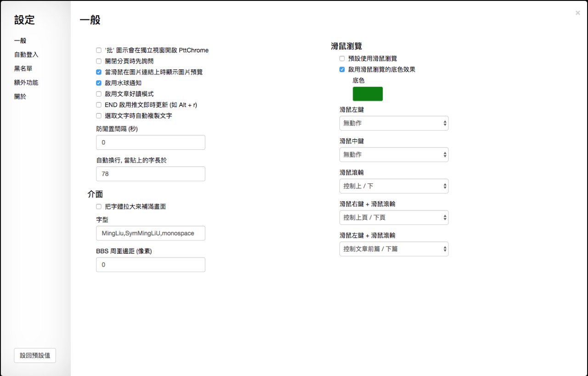Disable 啟用滑鼠瀏覽的底色效果 checkbox
Screen dimensions: 588x376
click(x=342, y=69)
